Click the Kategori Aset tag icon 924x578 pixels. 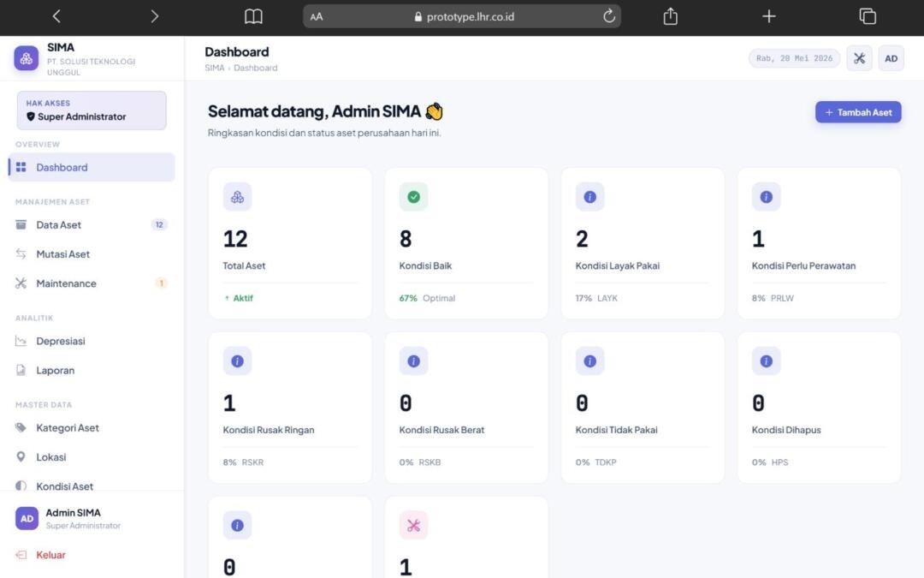click(21, 427)
